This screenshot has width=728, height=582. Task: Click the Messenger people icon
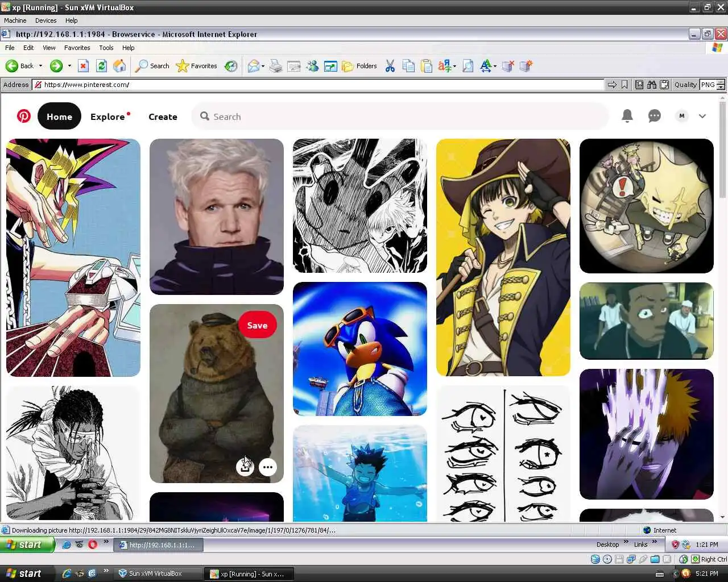pyautogui.click(x=312, y=66)
